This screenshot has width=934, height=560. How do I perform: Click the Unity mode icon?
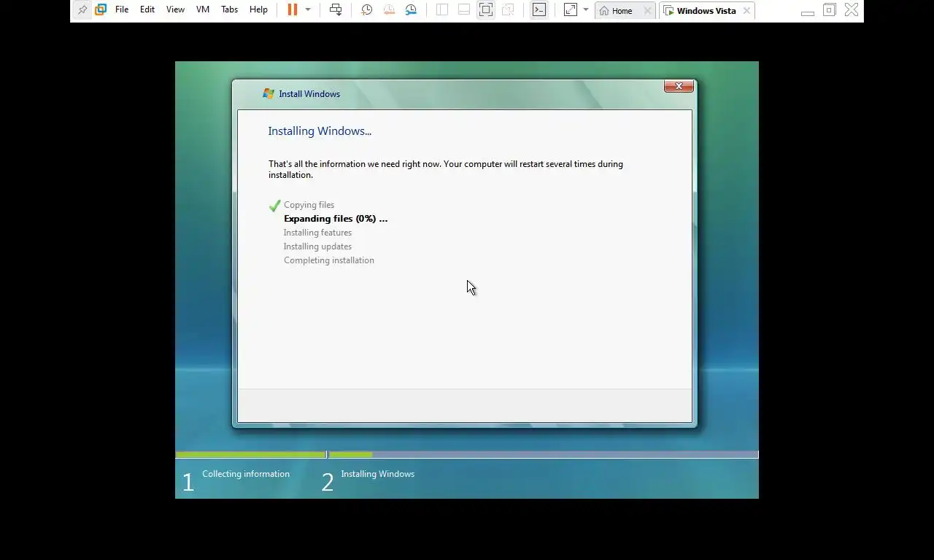point(509,10)
